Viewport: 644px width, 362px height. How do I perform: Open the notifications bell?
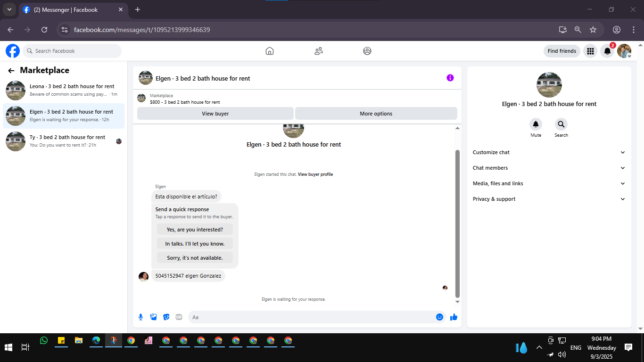point(608,51)
